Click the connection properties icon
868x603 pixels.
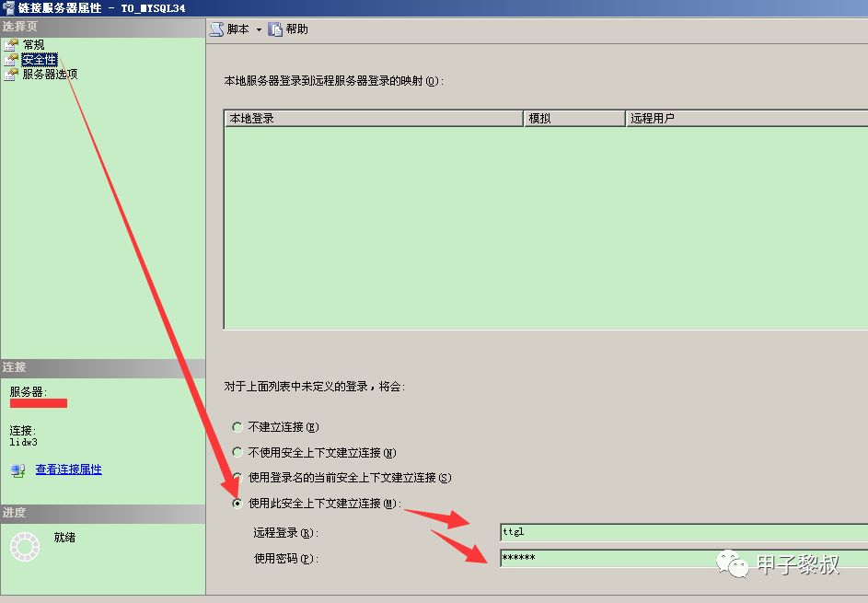coord(17,470)
